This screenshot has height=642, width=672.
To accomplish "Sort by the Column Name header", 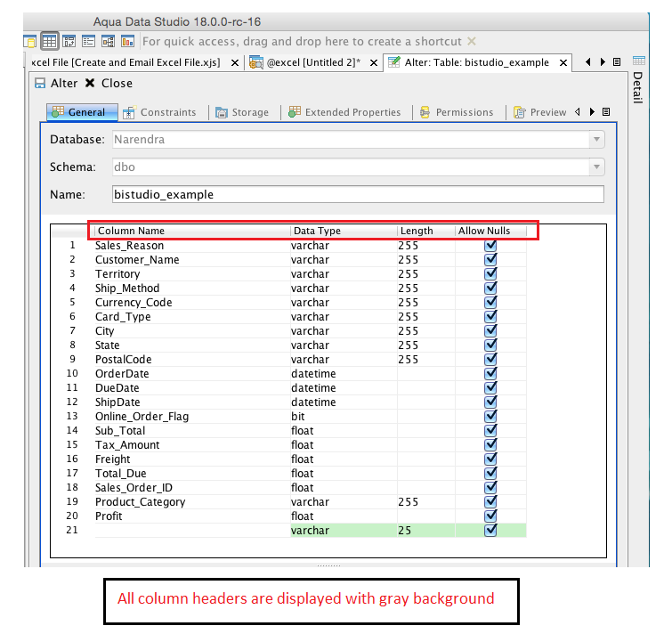I will (x=192, y=231).
